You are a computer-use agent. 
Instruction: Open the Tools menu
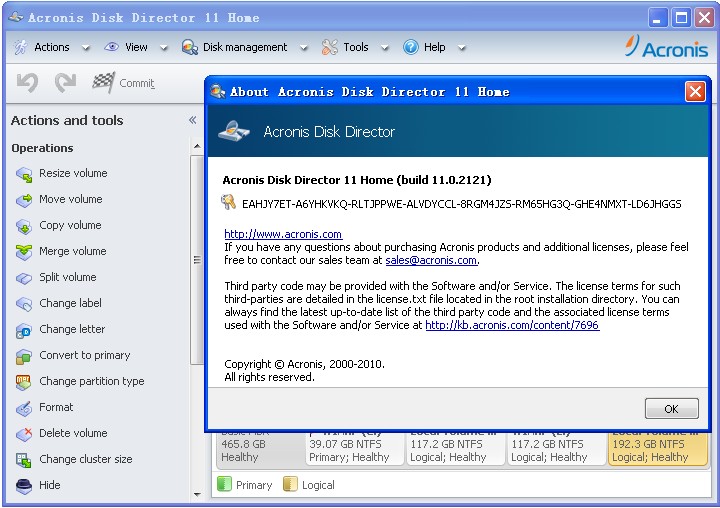pyautogui.click(x=356, y=47)
